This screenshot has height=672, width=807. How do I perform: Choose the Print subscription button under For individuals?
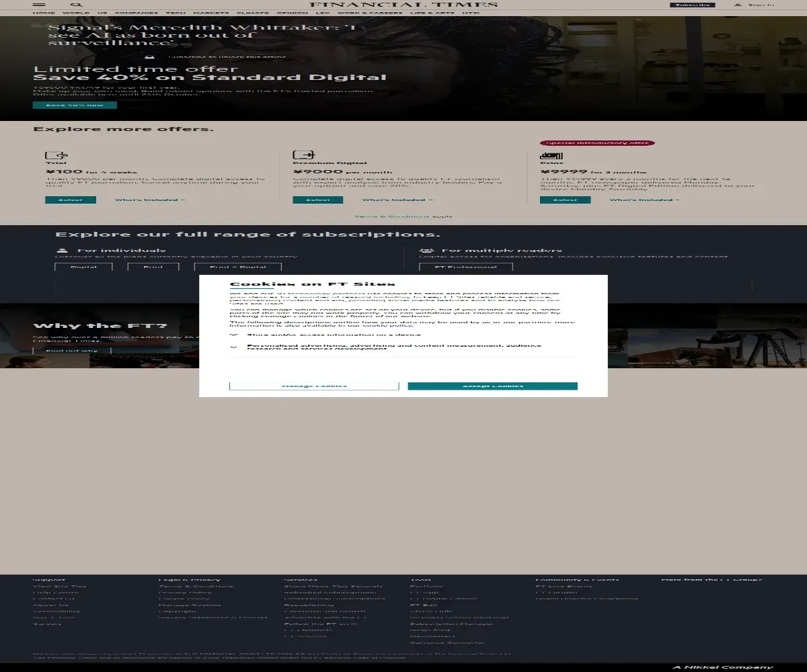tap(153, 267)
